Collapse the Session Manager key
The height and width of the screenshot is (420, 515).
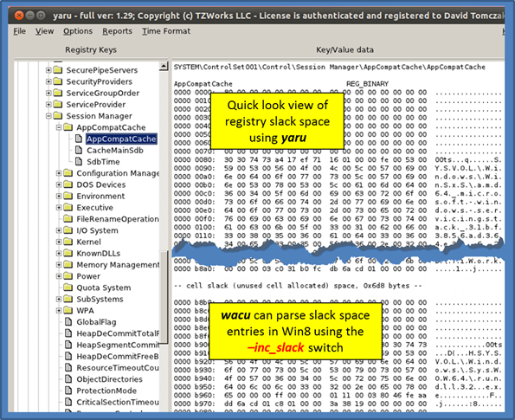(48, 116)
